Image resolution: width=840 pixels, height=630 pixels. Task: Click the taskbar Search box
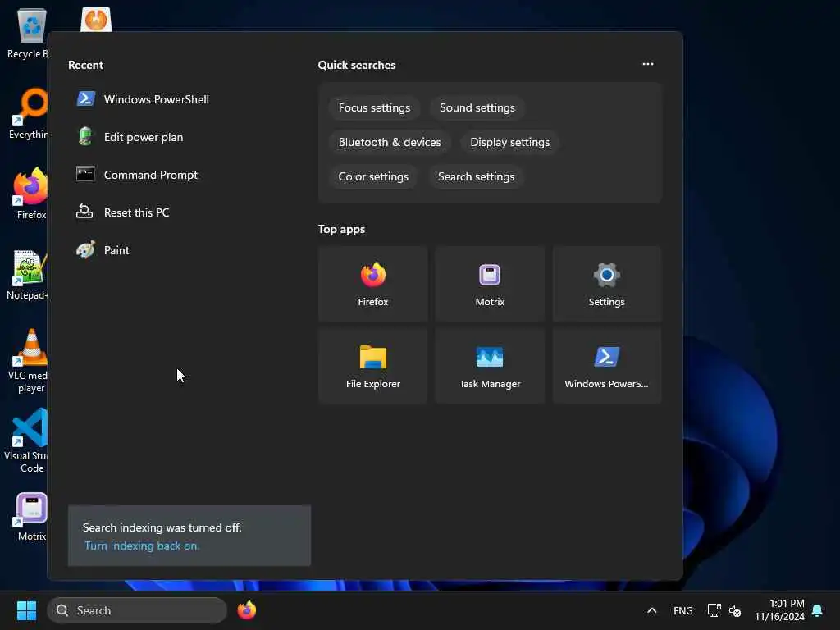pos(137,610)
